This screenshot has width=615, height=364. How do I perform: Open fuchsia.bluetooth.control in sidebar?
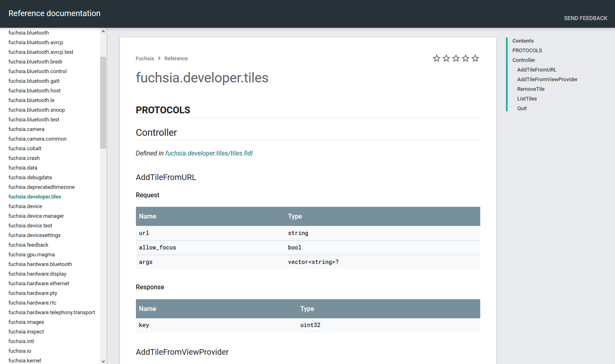tap(37, 71)
